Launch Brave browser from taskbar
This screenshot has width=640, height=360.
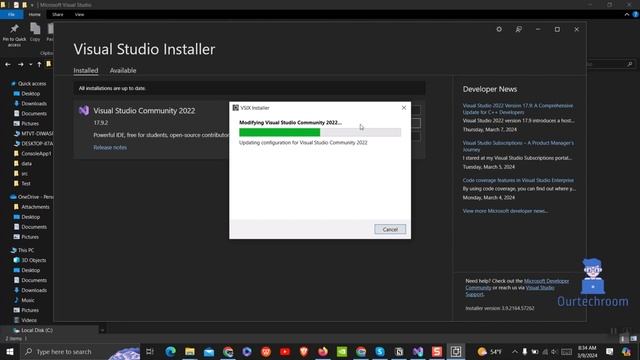[x=304, y=351]
